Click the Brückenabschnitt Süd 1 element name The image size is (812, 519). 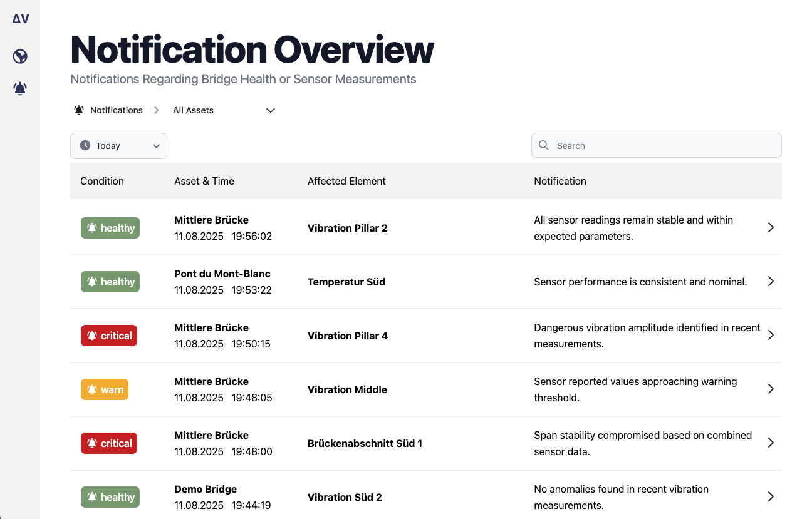365,443
